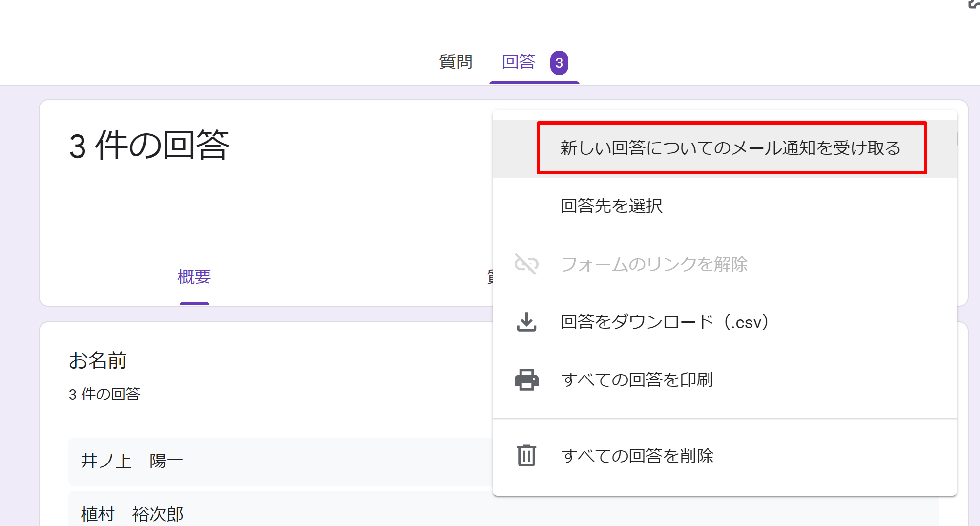Choose すべての回答を印刷 in menu
Image resolution: width=980 pixels, height=526 pixels.
coord(637,379)
